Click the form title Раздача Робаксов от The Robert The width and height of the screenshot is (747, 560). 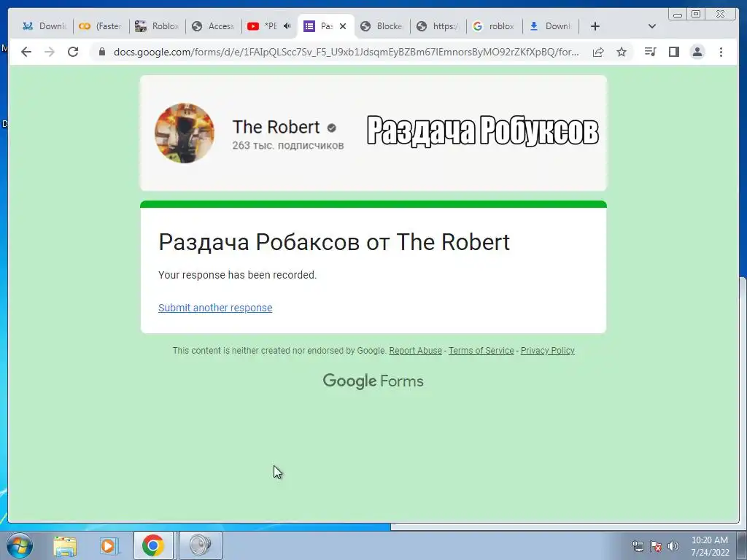tap(334, 242)
